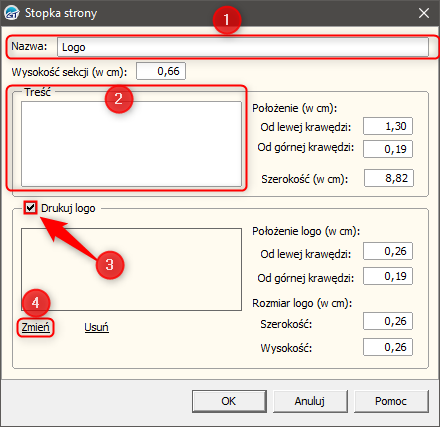Click logo size Wysokość field
The width and height of the screenshot is (440, 427).
388,347
